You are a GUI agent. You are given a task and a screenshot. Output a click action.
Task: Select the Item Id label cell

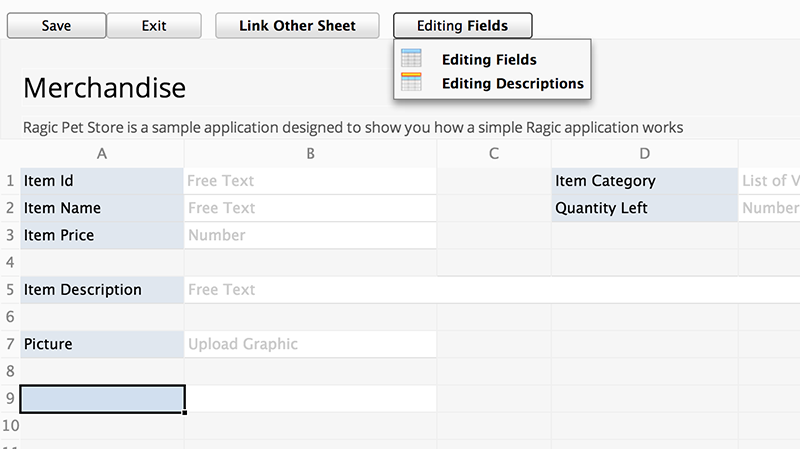pos(102,181)
